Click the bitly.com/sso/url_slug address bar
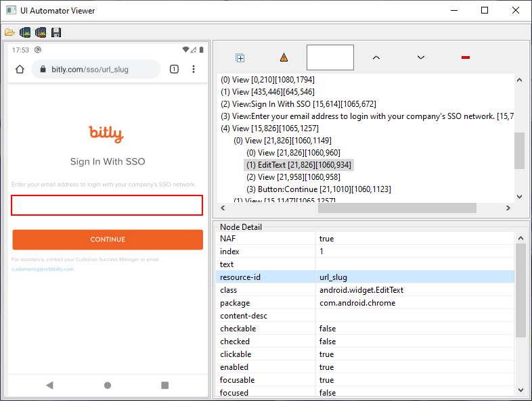Viewport: 532px width, 401px height. click(x=95, y=69)
